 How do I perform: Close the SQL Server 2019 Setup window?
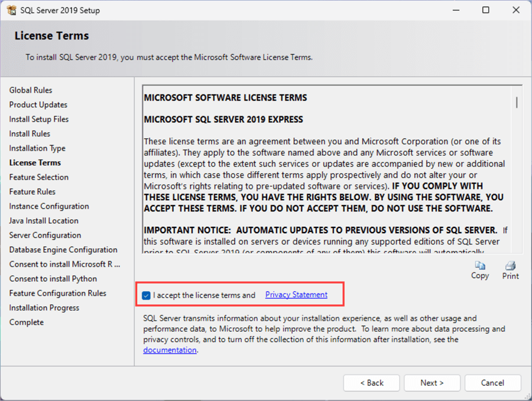pyautogui.click(x=516, y=10)
